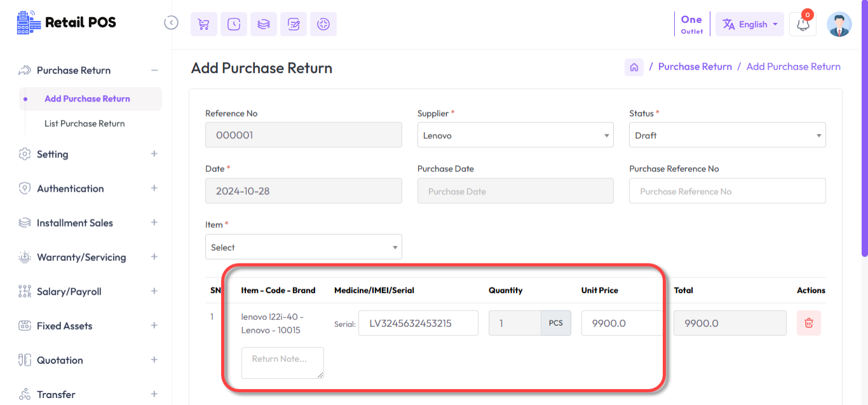This screenshot has height=405, width=868.
Task: Open the Status dropdown set to Draft
Action: click(727, 135)
